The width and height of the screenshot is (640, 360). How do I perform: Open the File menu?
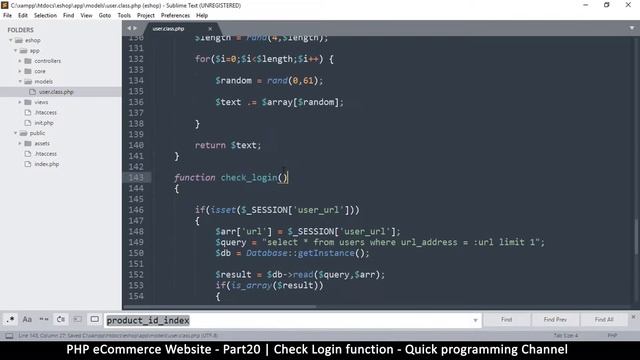[7, 15]
